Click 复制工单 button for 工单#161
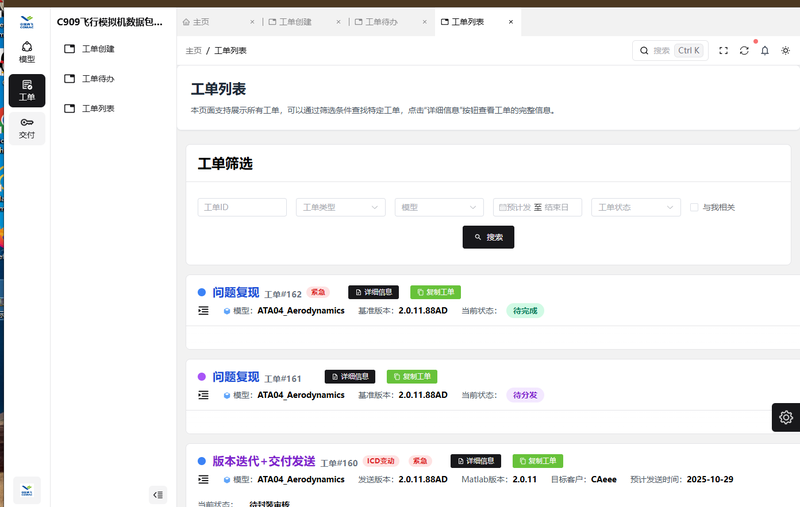 coord(412,376)
